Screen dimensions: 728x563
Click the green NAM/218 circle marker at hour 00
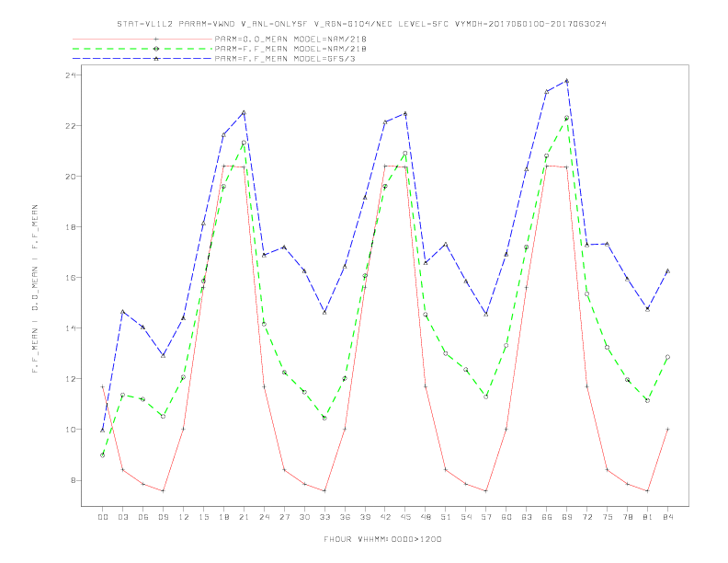(x=103, y=455)
